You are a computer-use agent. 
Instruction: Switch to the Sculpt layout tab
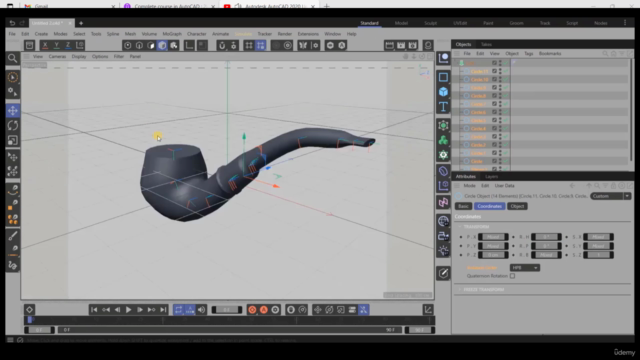click(430, 23)
